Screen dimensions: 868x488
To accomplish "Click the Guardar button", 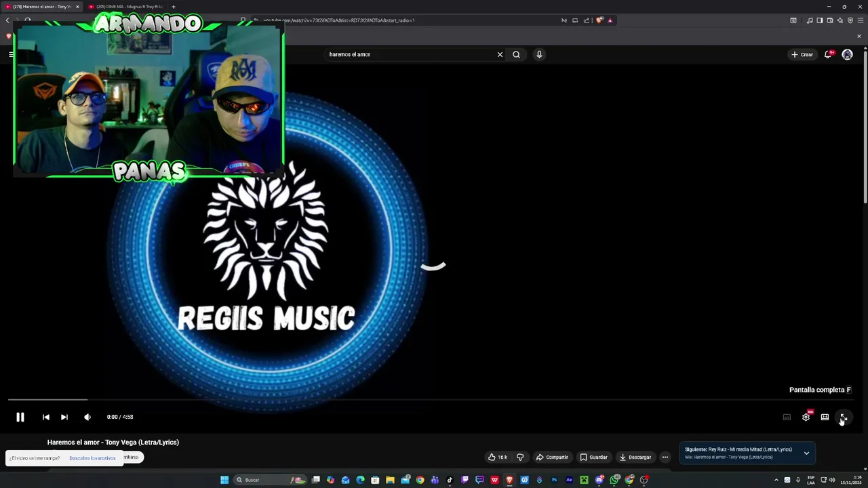I will (x=593, y=457).
